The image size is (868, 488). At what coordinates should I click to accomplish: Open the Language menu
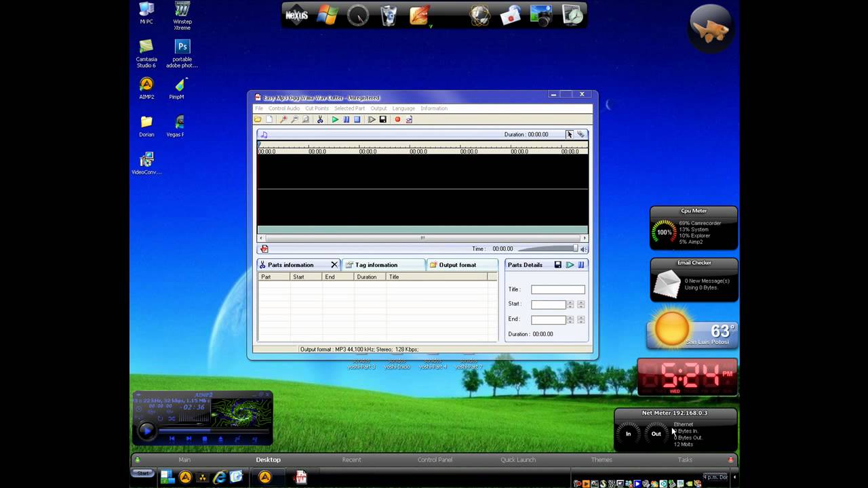pyautogui.click(x=403, y=108)
